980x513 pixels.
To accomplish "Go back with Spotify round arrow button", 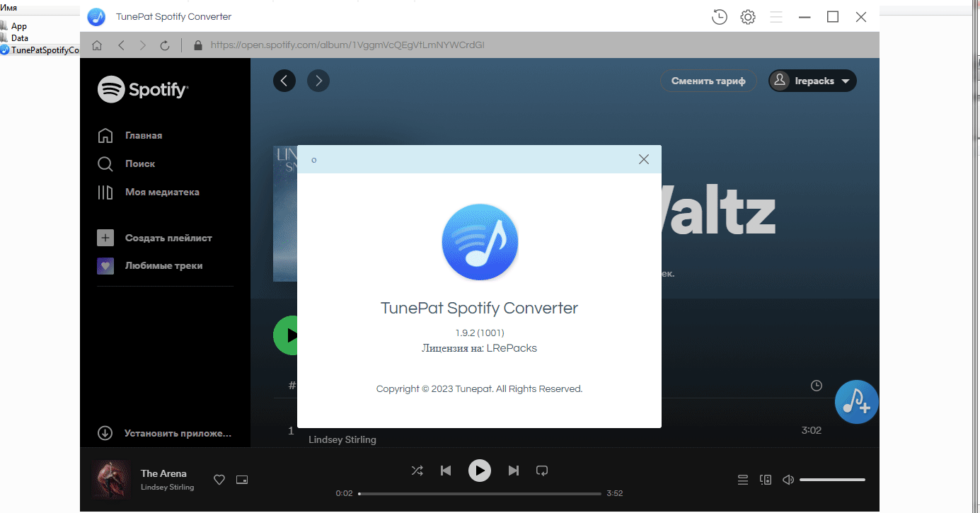I will point(284,81).
